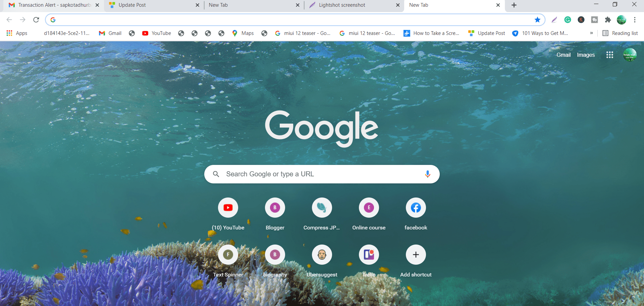Open the Maps bookmark
The image size is (644, 306).
tap(243, 33)
